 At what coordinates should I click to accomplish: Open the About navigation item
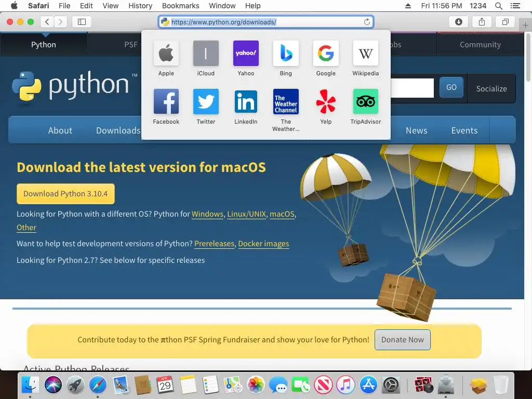60,130
